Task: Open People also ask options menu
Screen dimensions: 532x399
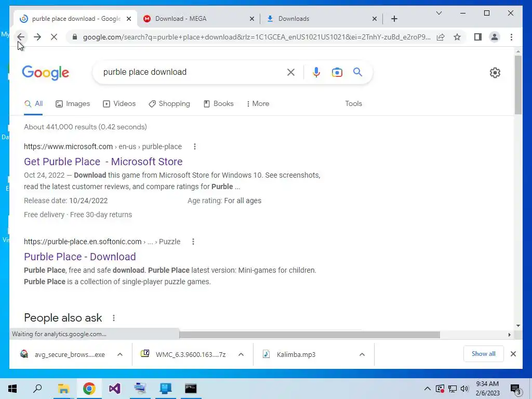Action: [x=114, y=318]
